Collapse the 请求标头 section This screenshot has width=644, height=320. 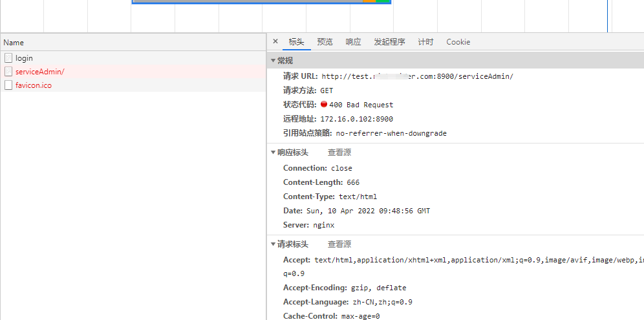point(273,244)
